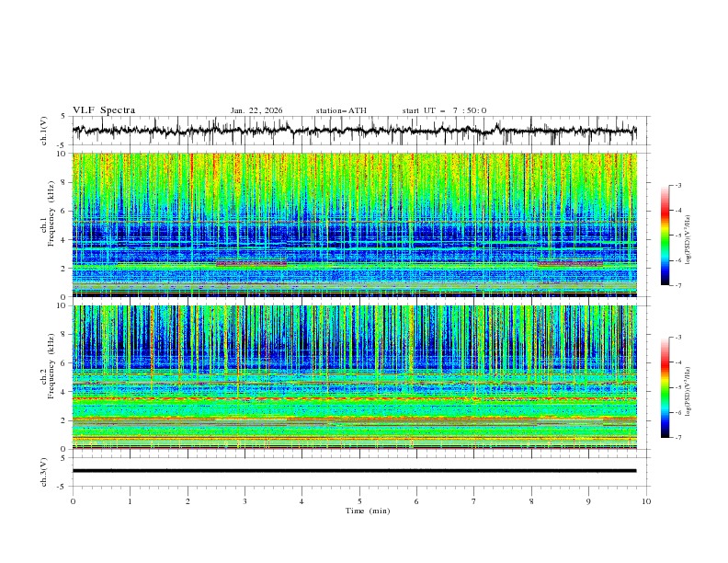Click the ch.1(V) waveform trace panel
Screen dimensions: 728x563
tap(358, 131)
